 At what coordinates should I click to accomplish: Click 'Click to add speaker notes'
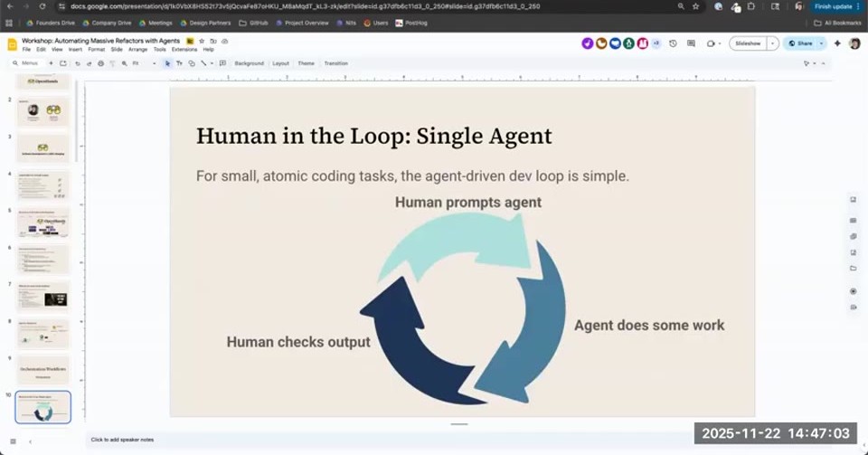[x=122, y=440]
